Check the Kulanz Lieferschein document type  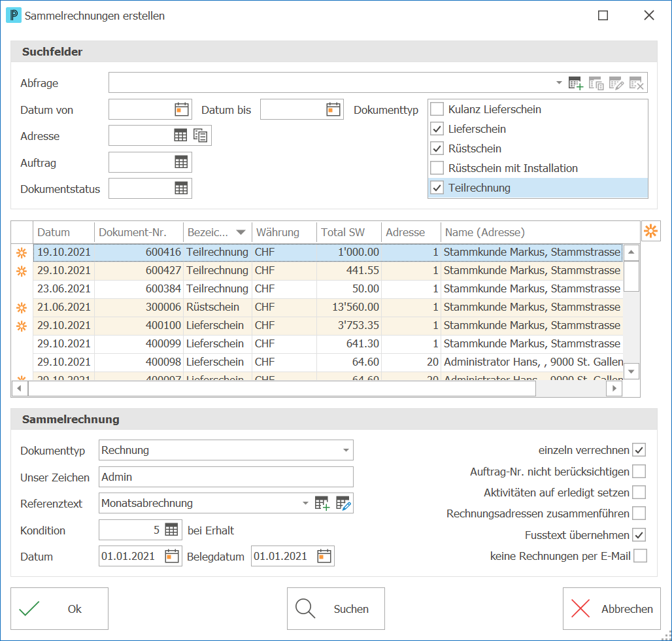[x=437, y=109]
